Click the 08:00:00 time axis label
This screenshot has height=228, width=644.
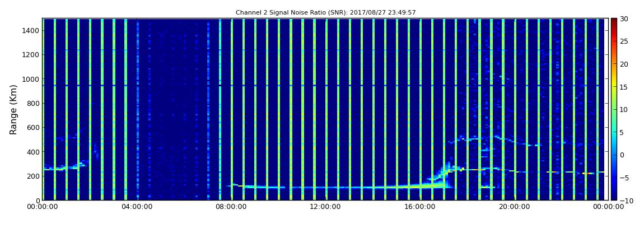point(231,207)
